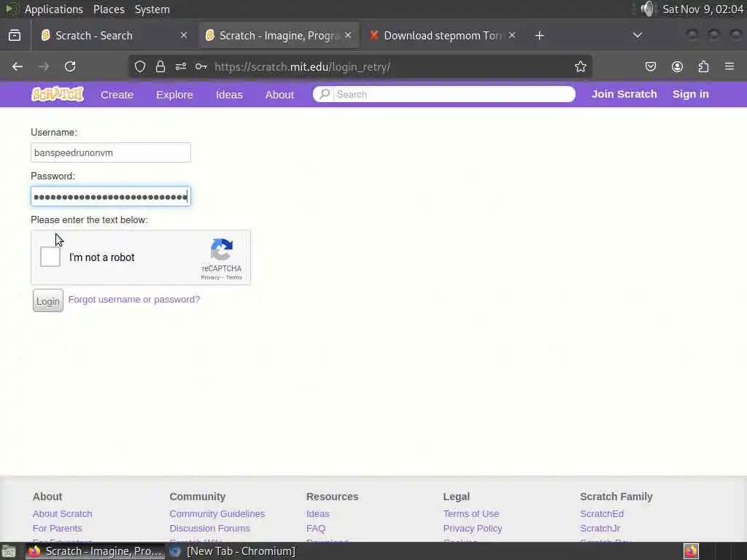This screenshot has height=560, width=747.
Task: Click Join Scratch
Action: (624, 94)
